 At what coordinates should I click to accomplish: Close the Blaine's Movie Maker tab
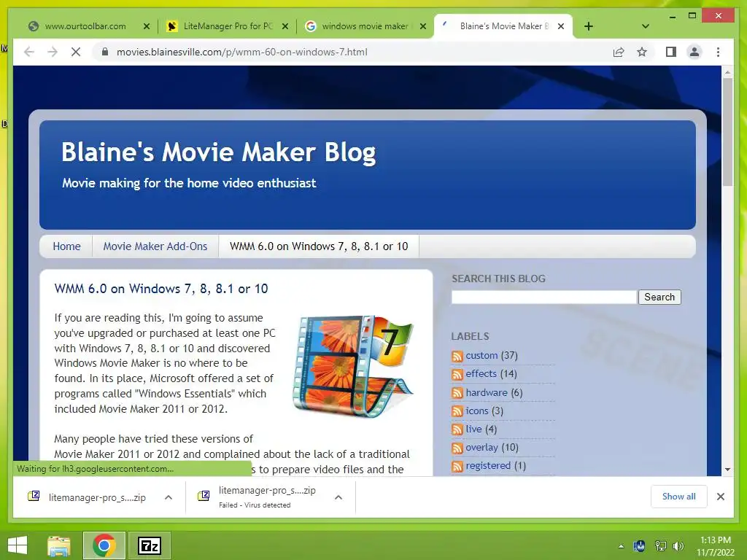click(x=561, y=26)
